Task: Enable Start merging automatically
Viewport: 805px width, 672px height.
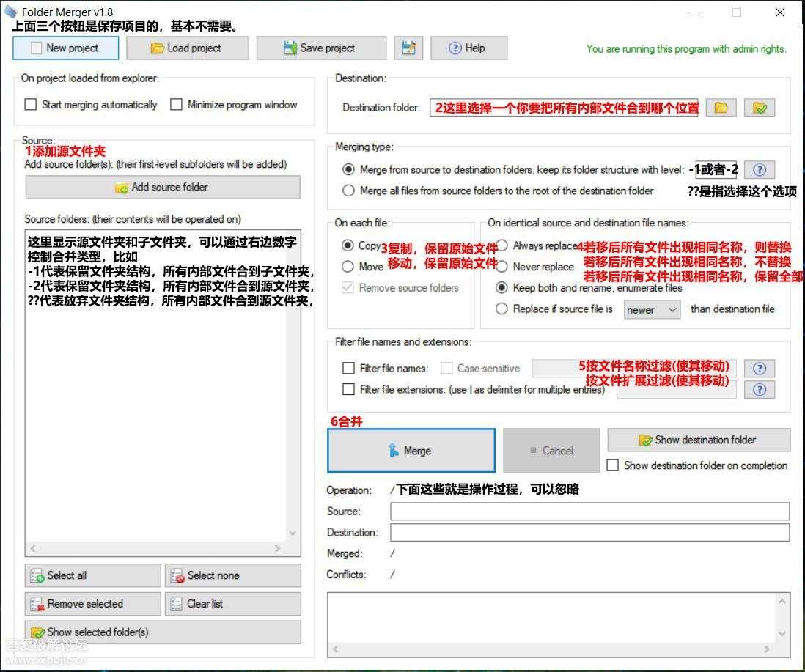Action: point(30,104)
